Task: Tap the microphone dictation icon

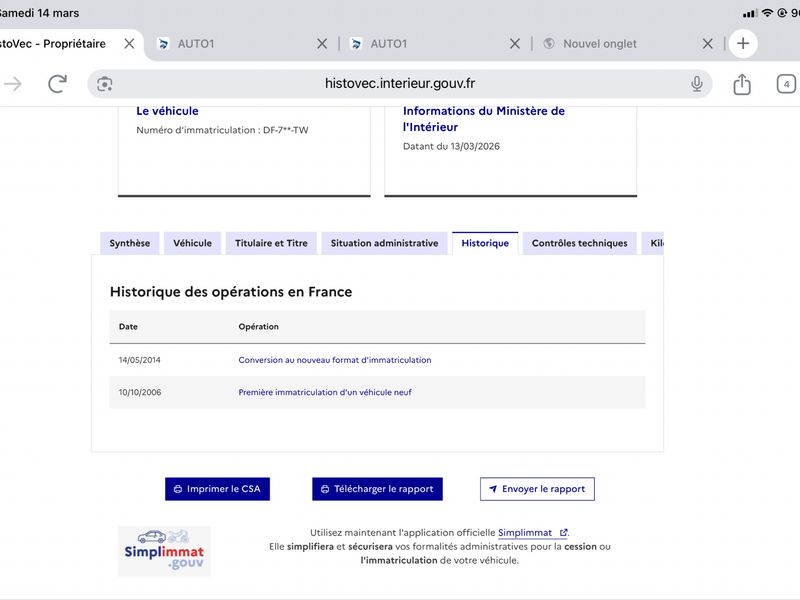Action: (696, 84)
